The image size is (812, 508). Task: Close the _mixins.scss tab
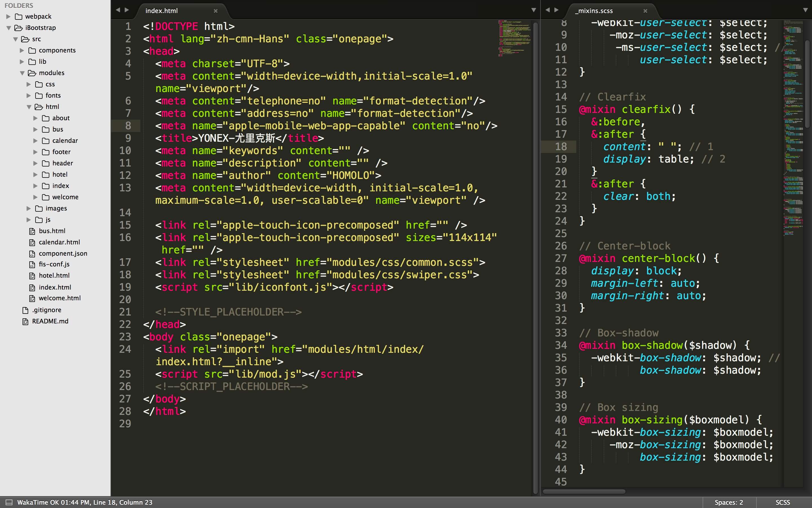click(x=645, y=11)
